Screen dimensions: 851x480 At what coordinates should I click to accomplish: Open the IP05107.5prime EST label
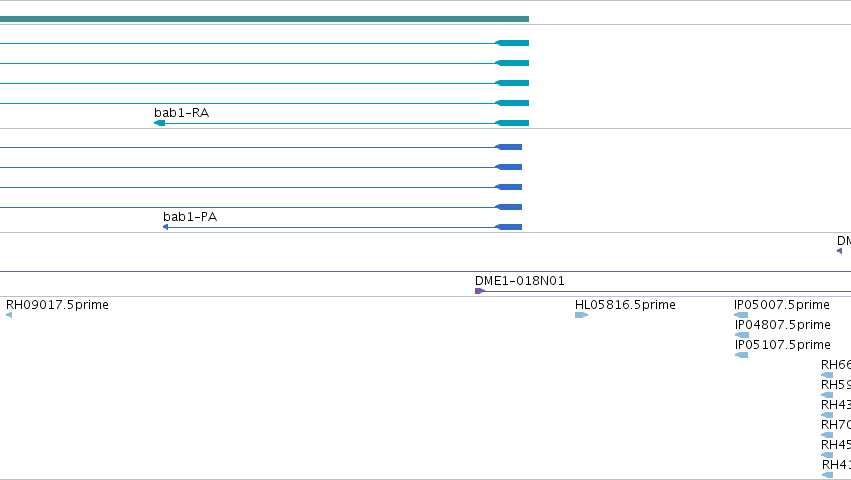783,345
